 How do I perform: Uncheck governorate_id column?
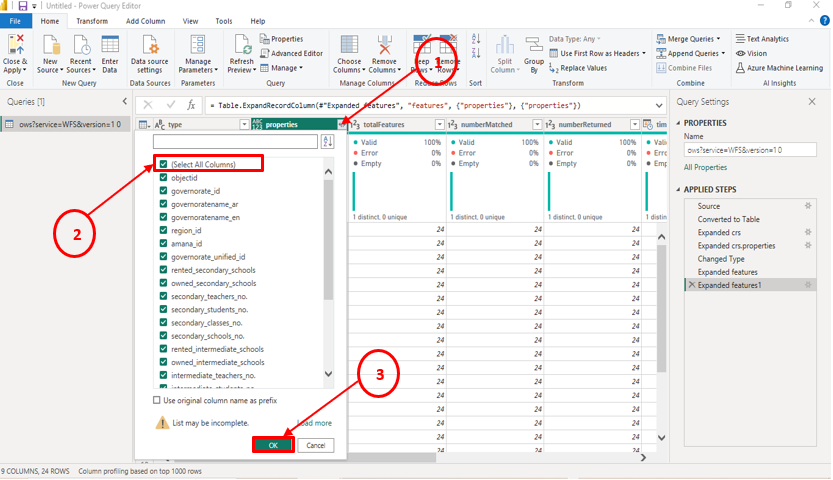coord(164,191)
